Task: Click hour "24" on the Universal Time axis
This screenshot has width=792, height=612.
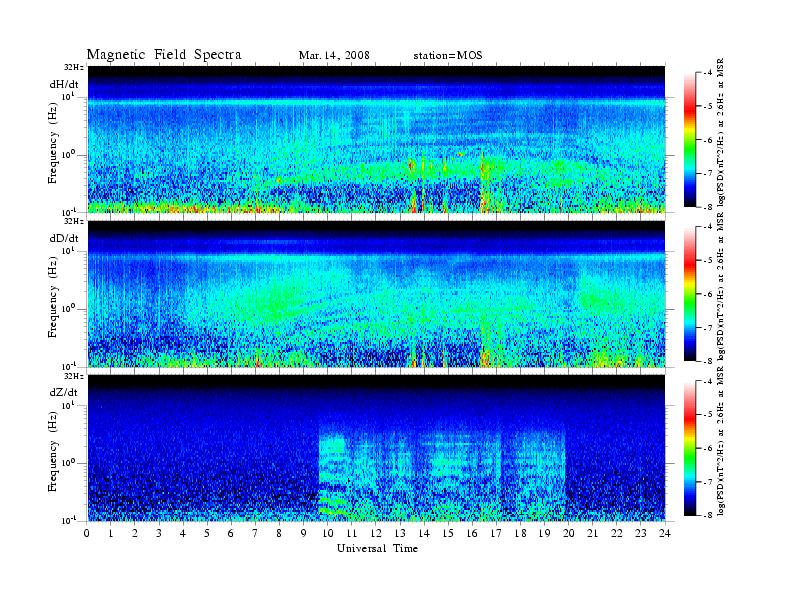Action: 665,533
